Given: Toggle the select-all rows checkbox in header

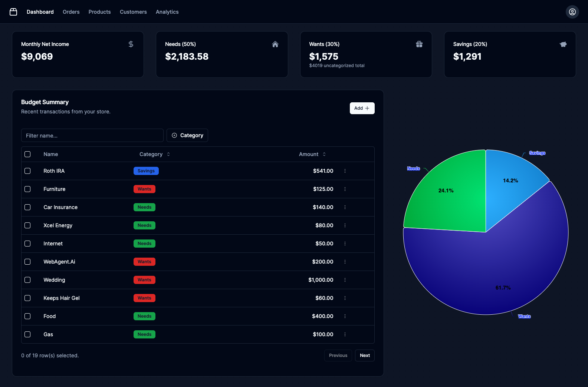Looking at the screenshot, I should click(27, 154).
